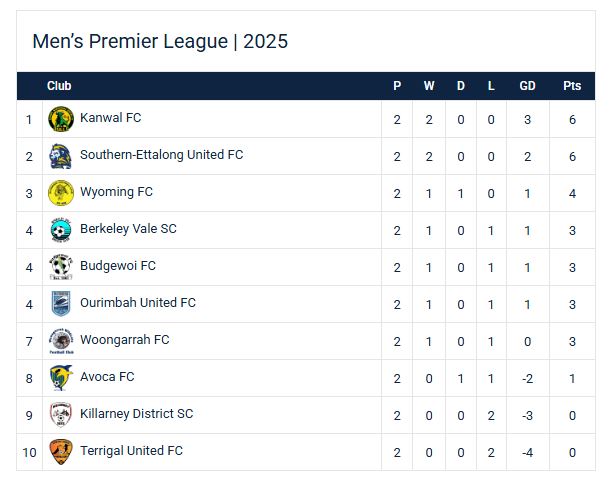The width and height of the screenshot is (610, 486).
Task: Click the Woongarrah FC club badge
Action: click(x=61, y=341)
